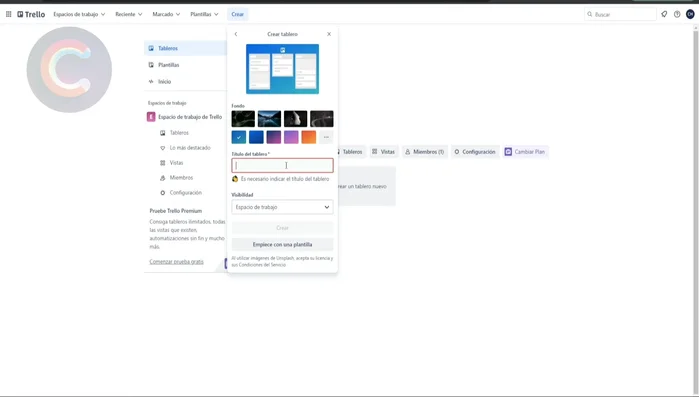Viewport: 699px width, 397px height.
Task: Expand the Espacios de trabajo menu
Action: click(x=79, y=14)
